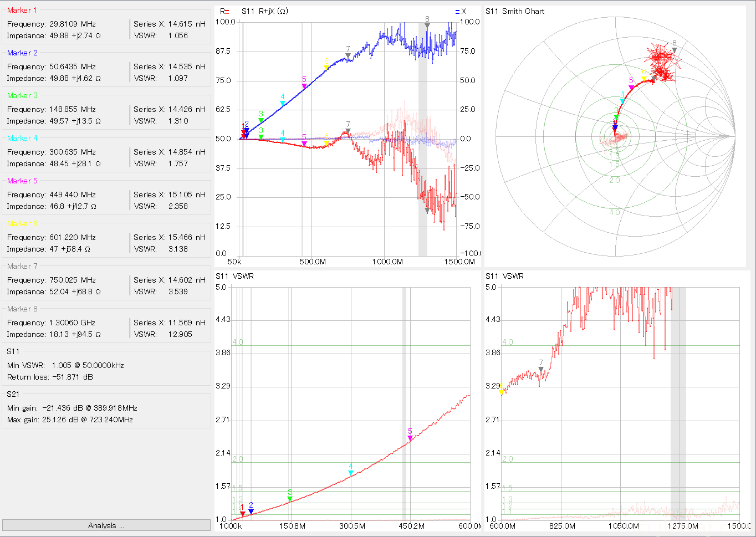Select gray marker 8 on the blue X curve
Image resolution: width=756 pixels, height=537 pixels.
coord(427,25)
